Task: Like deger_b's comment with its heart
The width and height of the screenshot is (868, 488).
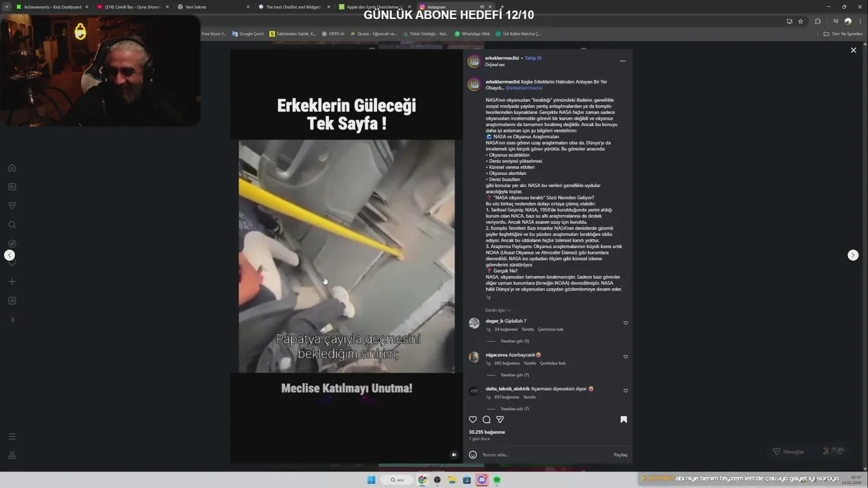Action: [625, 323]
